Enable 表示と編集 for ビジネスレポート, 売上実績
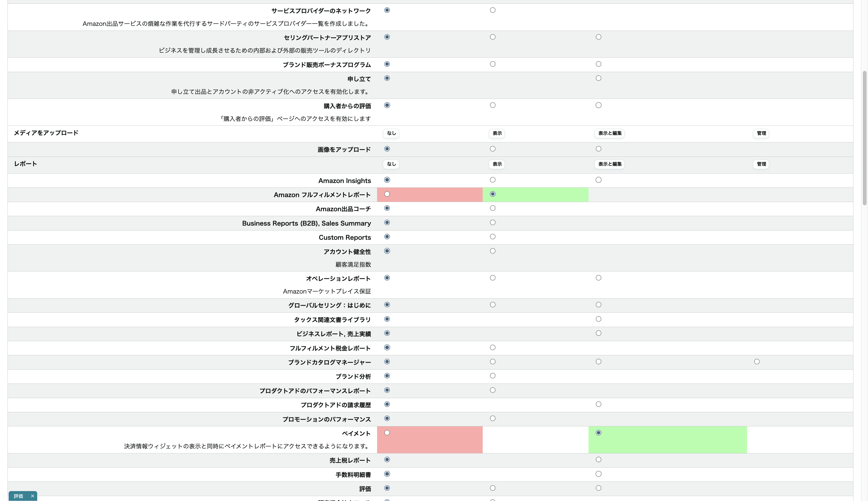This screenshot has height=501, width=868. click(x=598, y=333)
